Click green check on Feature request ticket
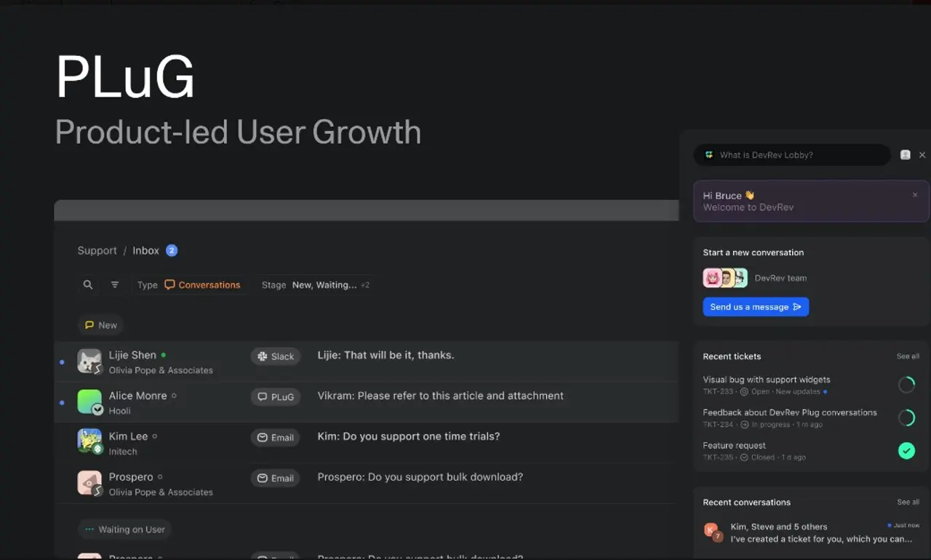931x560 pixels. click(x=906, y=451)
